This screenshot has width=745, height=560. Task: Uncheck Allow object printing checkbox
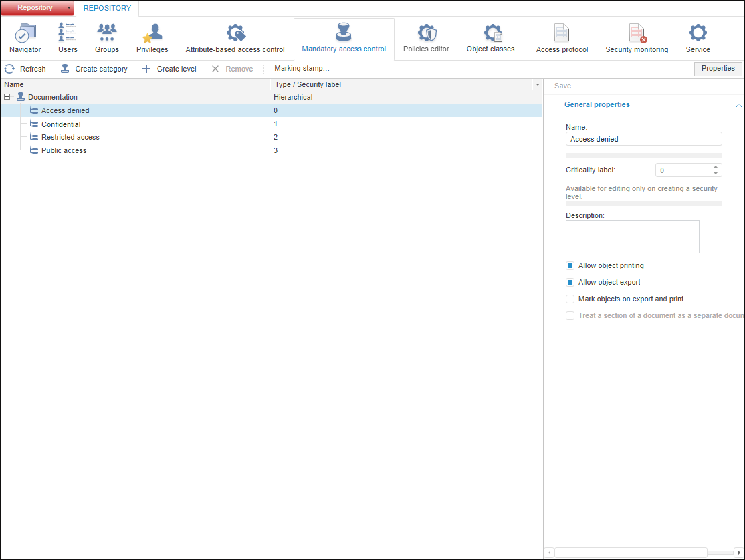point(570,266)
